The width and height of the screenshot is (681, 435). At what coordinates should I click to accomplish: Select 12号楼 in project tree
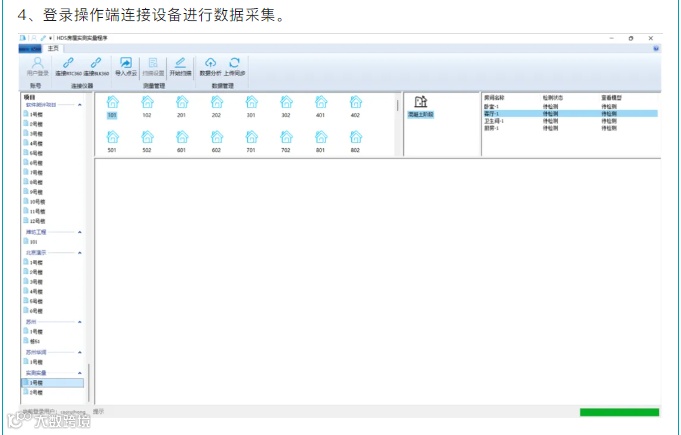[34, 221]
